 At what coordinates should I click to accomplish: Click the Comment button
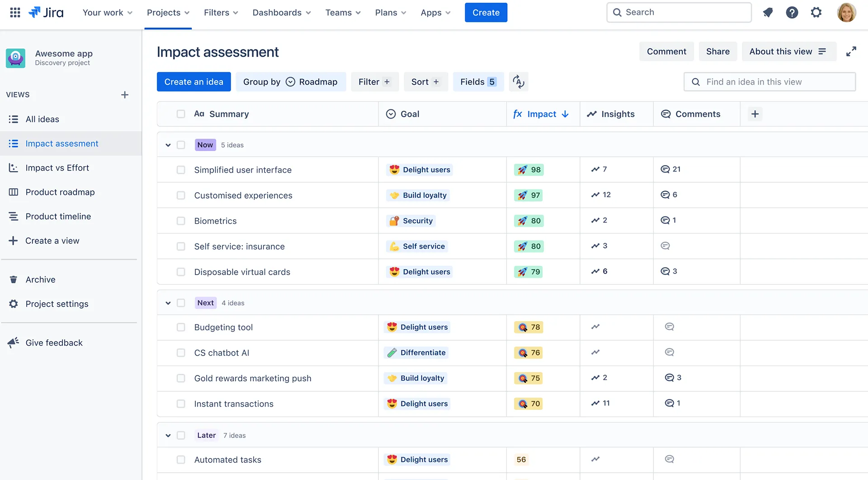[666, 52]
